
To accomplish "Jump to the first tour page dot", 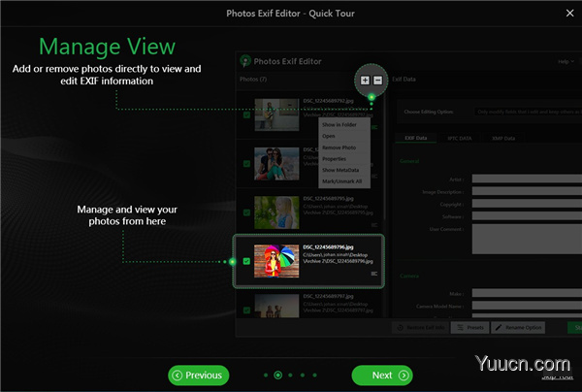I will click(x=266, y=376).
